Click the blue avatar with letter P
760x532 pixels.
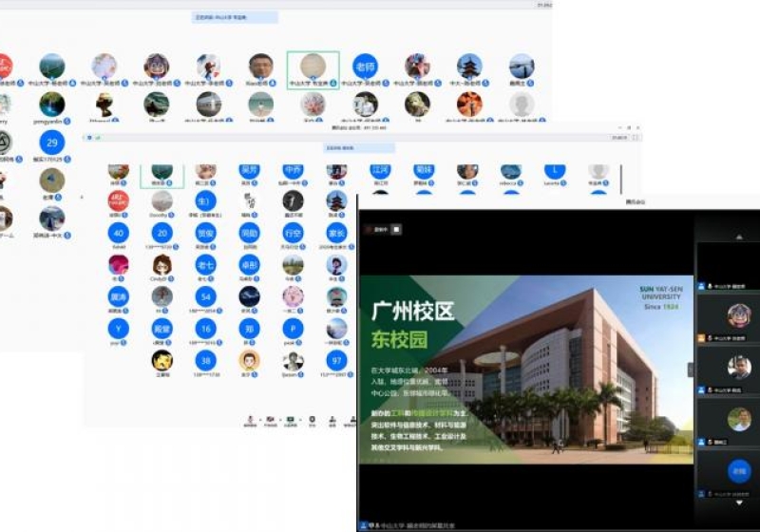point(293,329)
